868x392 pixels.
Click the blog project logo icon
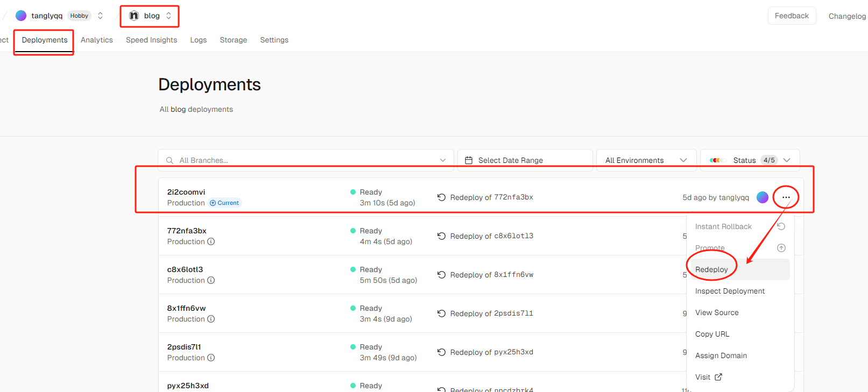(x=134, y=16)
